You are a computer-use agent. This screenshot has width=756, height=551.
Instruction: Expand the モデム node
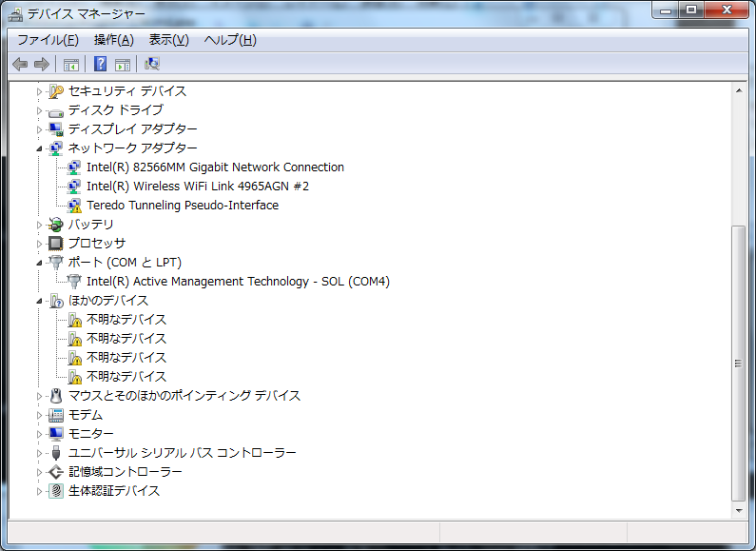pyautogui.click(x=40, y=415)
